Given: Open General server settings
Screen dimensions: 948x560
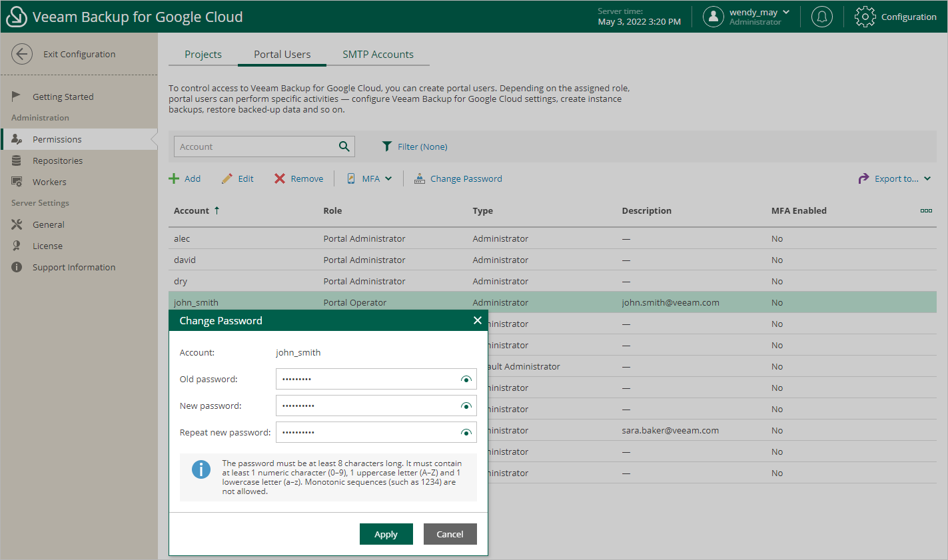Looking at the screenshot, I should (x=79, y=224).
